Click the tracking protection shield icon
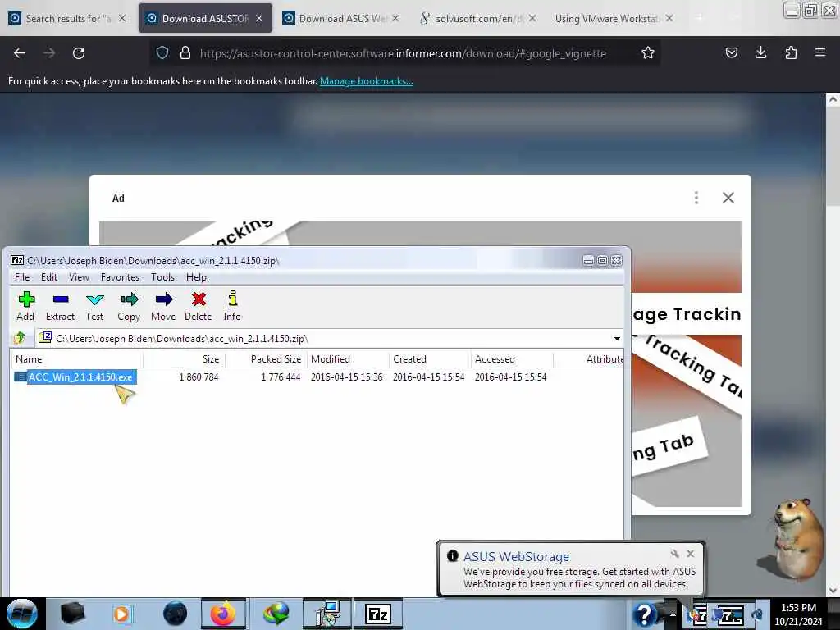This screenshot has width=840, height=630. [162, 53]
